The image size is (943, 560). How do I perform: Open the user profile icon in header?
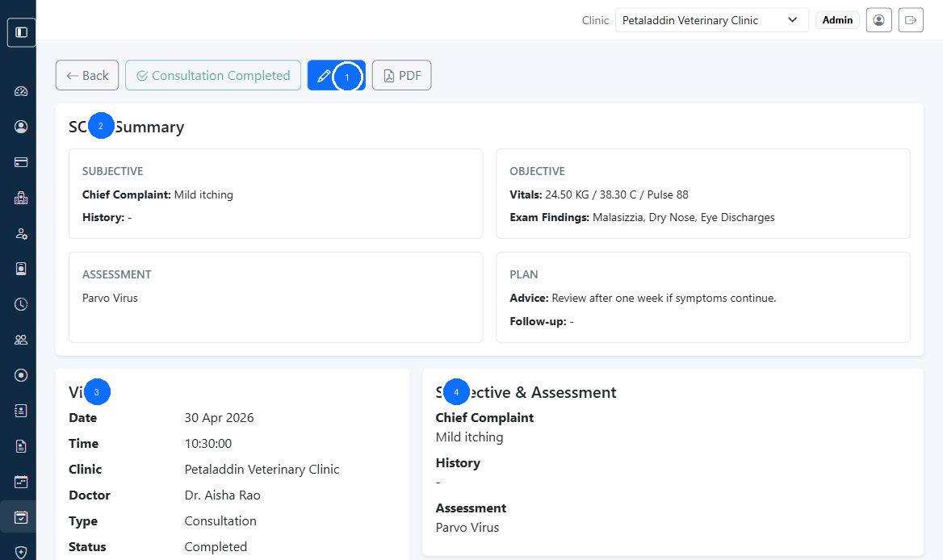pyautogui.click(x=878, y=20)
